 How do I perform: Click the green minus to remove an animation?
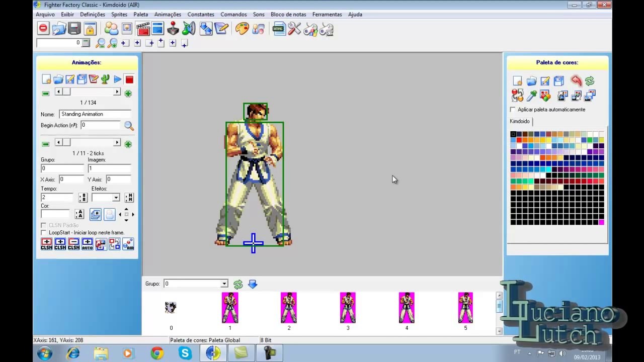tap(45, 94)
